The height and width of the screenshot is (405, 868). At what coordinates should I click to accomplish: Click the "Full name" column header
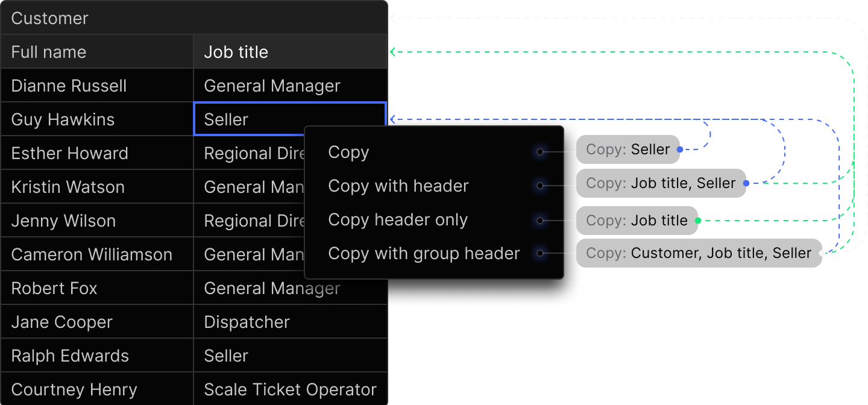point(48,52)
